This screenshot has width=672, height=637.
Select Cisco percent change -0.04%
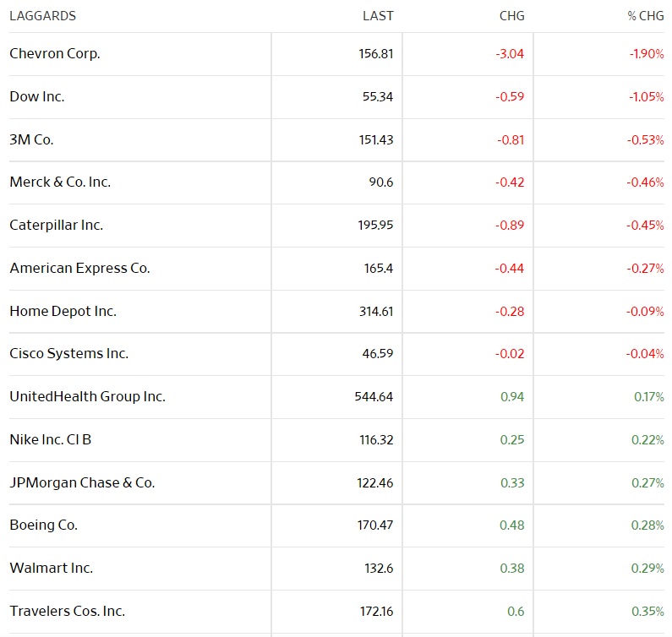[645, 354]
